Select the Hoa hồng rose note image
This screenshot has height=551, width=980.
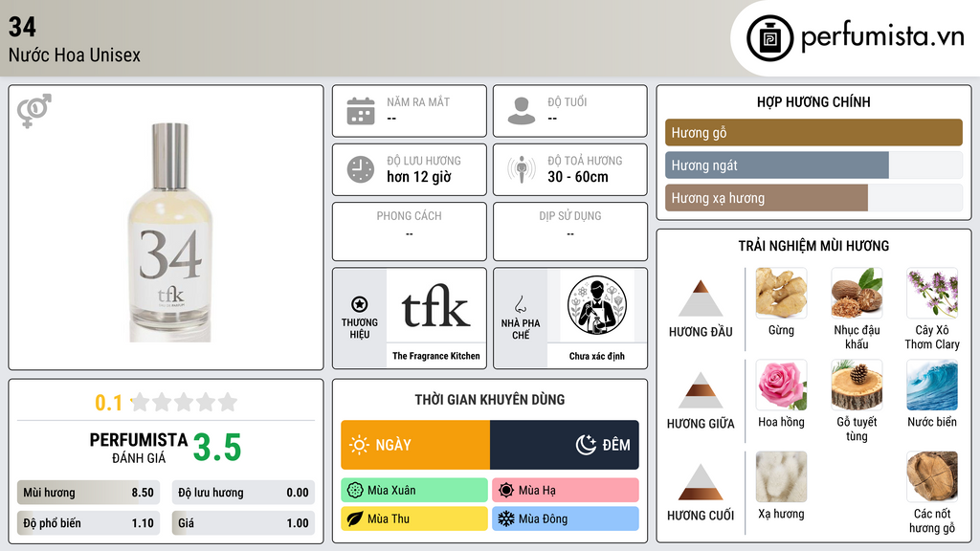[x=781, y=385]
